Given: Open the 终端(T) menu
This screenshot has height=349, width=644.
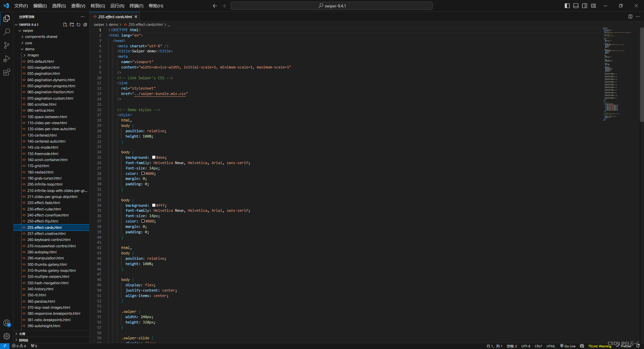Looking at the screenshot, I should click(x=137, y=6).
